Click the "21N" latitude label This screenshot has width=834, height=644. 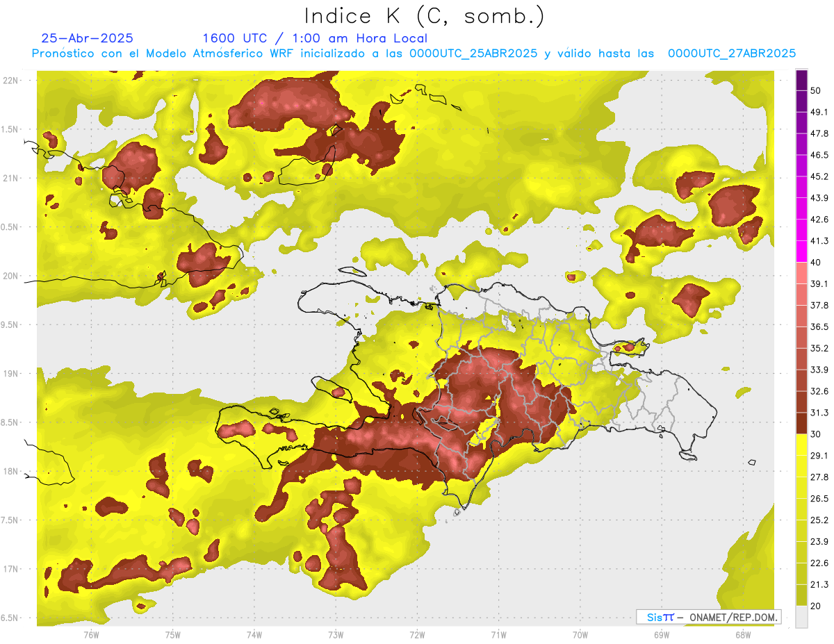tap(11, 178)
